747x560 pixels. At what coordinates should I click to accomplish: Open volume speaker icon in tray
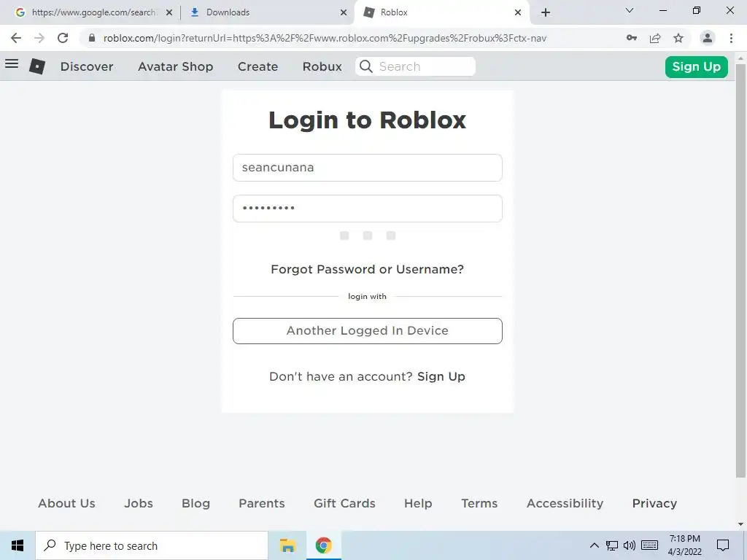(x=630, y=545)
